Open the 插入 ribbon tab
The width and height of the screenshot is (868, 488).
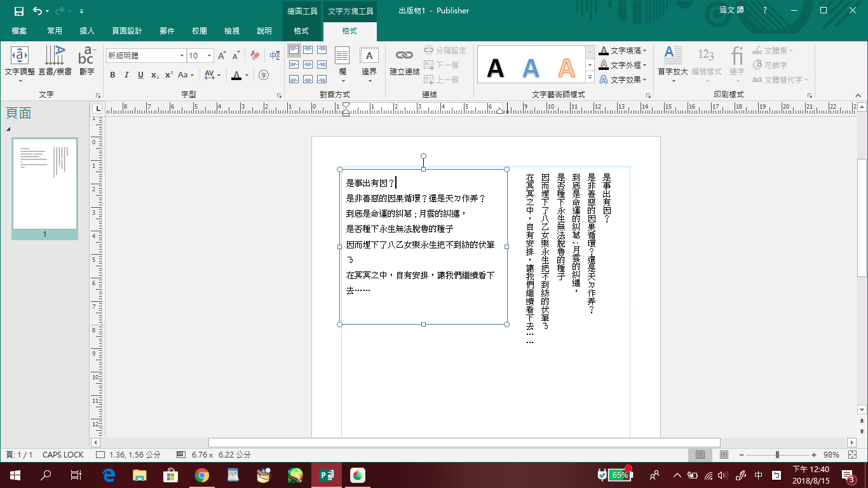click(x=87, y=31)
